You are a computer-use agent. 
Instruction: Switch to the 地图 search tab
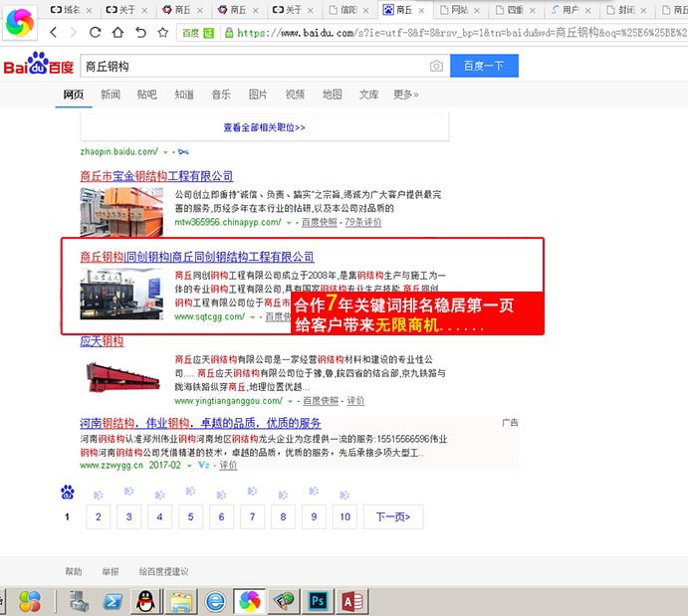click(x=332, y=95)
